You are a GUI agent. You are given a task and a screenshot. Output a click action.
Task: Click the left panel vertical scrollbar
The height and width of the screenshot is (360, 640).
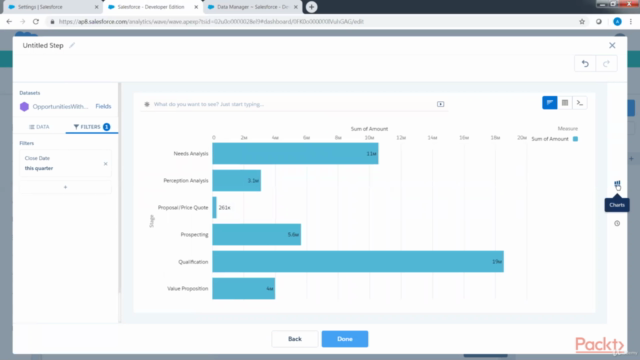pyautogui.click(x=119, y=188)
